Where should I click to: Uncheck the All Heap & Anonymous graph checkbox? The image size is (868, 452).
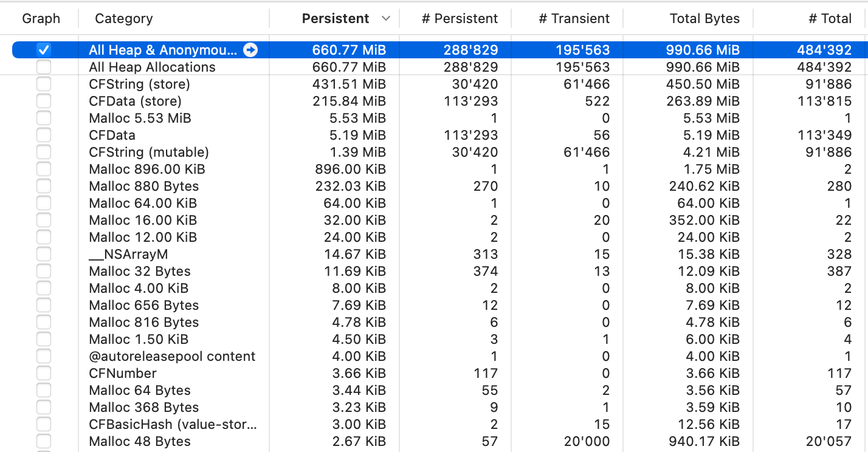(44, 50)
